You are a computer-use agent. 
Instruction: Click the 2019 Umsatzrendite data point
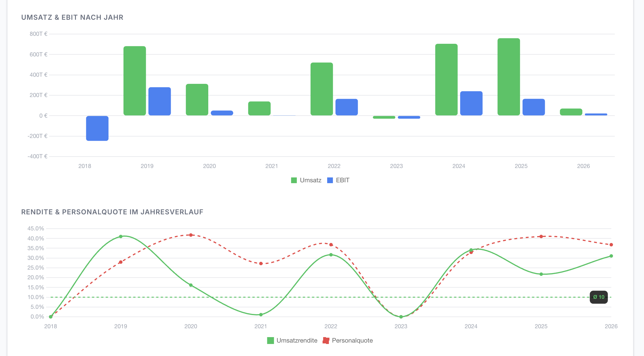tap(121, 237)
